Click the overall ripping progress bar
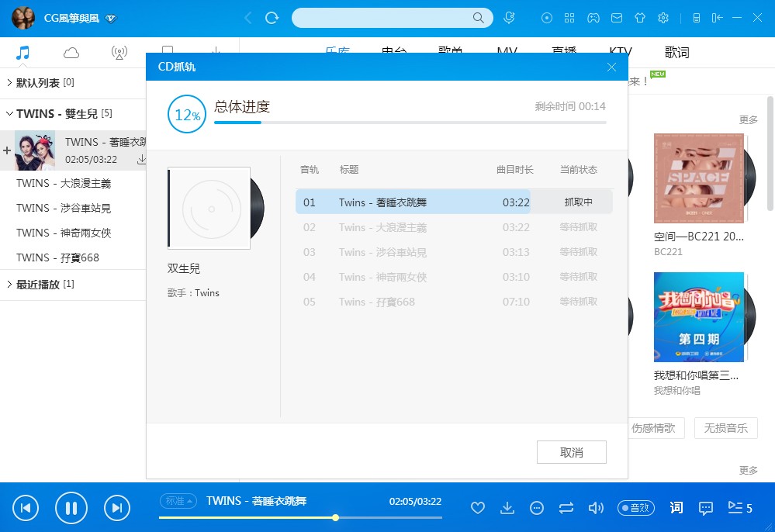Screen dimensions: 775x532 click(x=410, y=123)
